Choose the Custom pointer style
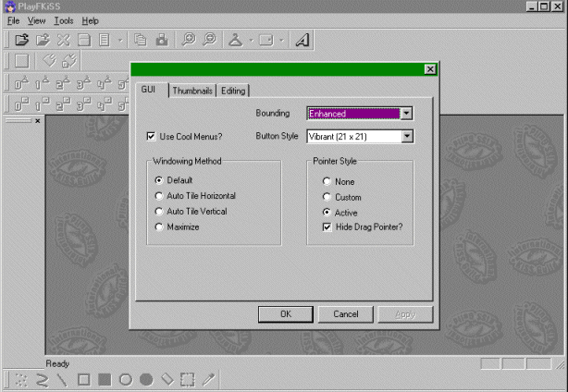The width and height of the screenshot is (568, 392). click(x=327, y=197)
